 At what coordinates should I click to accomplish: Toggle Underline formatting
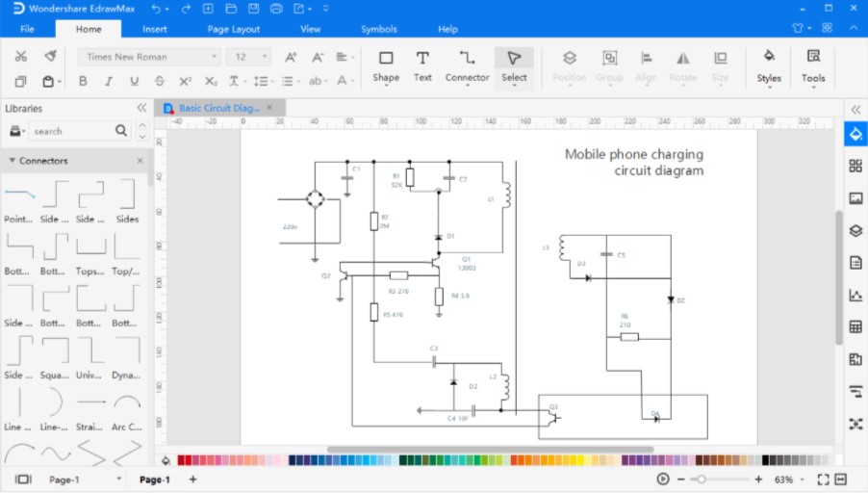coord(134,81)
